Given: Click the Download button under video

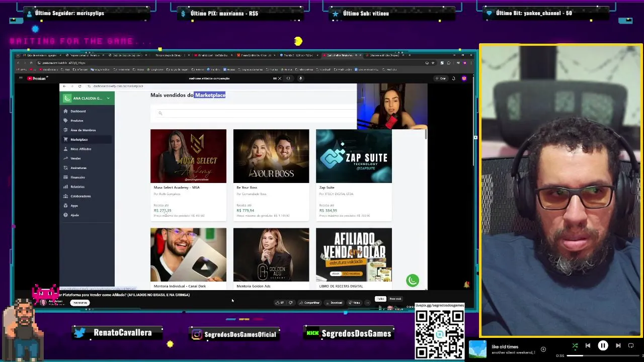Looking at the screenshot, I should (x=334, y=303).
